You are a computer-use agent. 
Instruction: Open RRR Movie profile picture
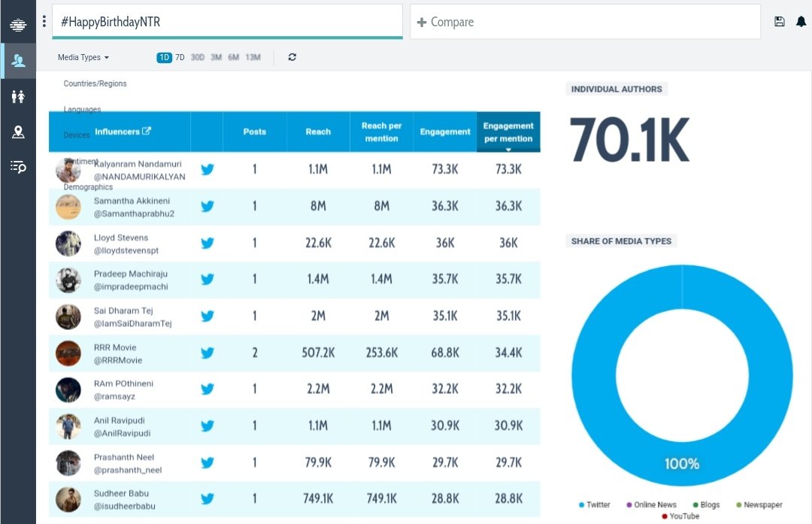tap(68, 353)
